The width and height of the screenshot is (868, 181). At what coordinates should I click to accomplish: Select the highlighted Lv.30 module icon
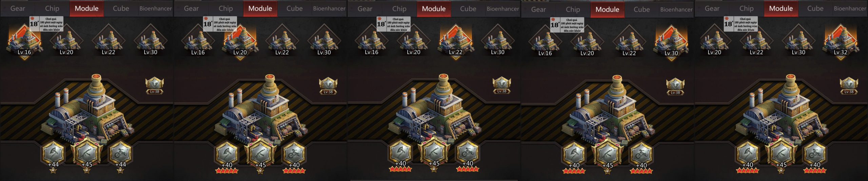pyautogui.click(x=671, y=42)
